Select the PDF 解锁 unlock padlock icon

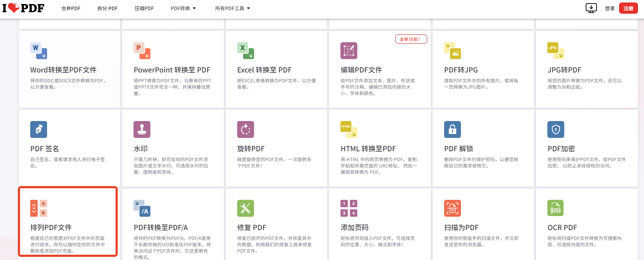453,129
